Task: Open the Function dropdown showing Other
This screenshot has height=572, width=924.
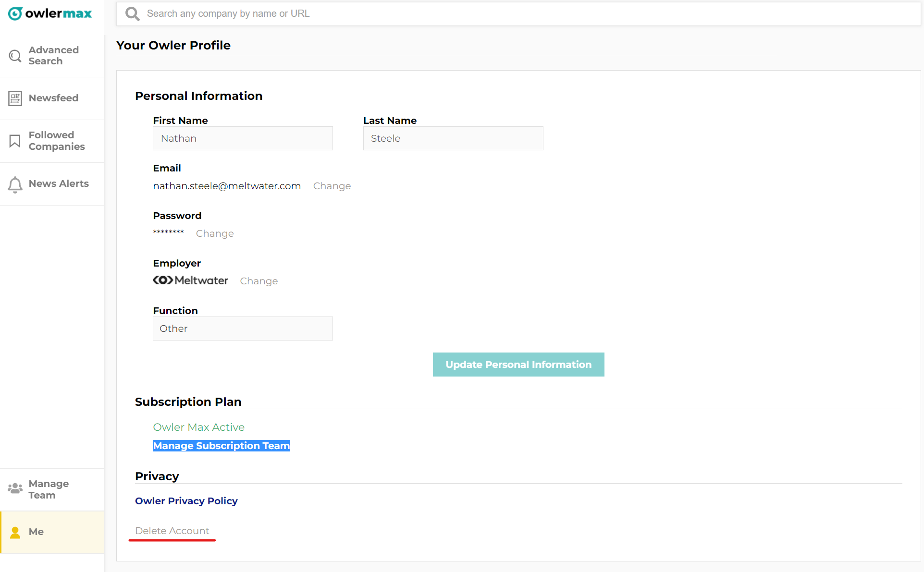Action: 243,329
